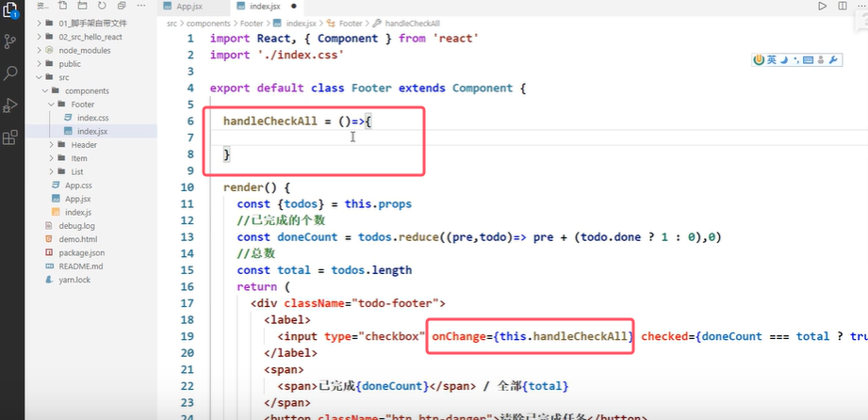868x420 pixels.
Task: Toggle IME punctuation mode
Action: click(796, 60)
